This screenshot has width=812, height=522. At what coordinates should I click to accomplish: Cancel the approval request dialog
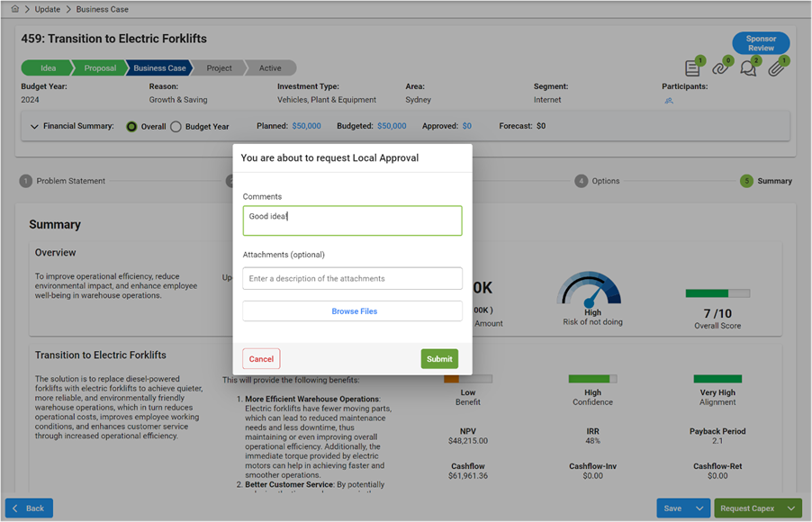pyautogui.click(x=260, y=358)
